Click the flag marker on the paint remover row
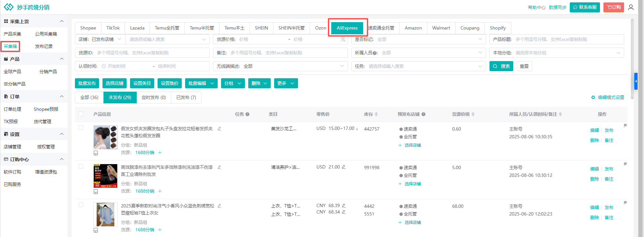644x237 pixels. point(625,164)
